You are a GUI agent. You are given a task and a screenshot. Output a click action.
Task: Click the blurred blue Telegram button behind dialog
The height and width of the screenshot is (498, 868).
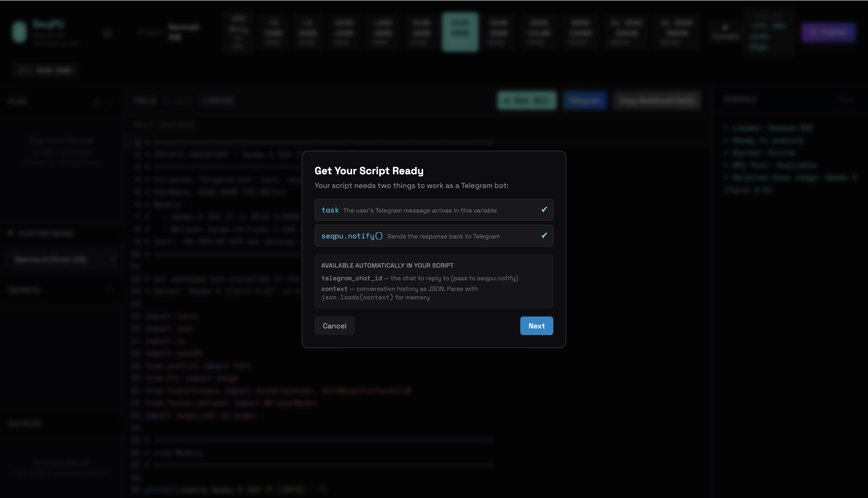pos(585,100)
